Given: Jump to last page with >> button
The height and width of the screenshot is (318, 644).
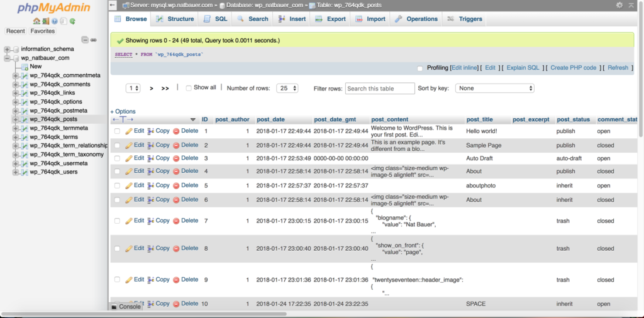Looking at the screenshot, I should point(165,88).
